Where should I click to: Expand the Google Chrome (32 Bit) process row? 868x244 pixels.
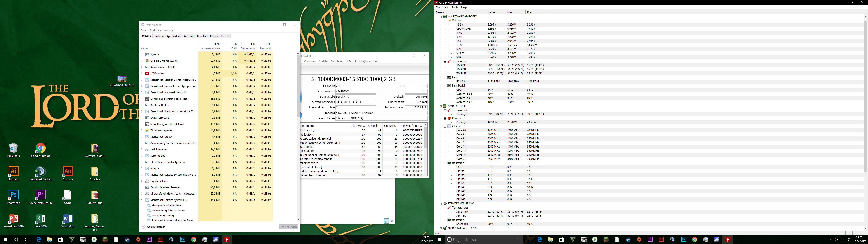(142, 61)
